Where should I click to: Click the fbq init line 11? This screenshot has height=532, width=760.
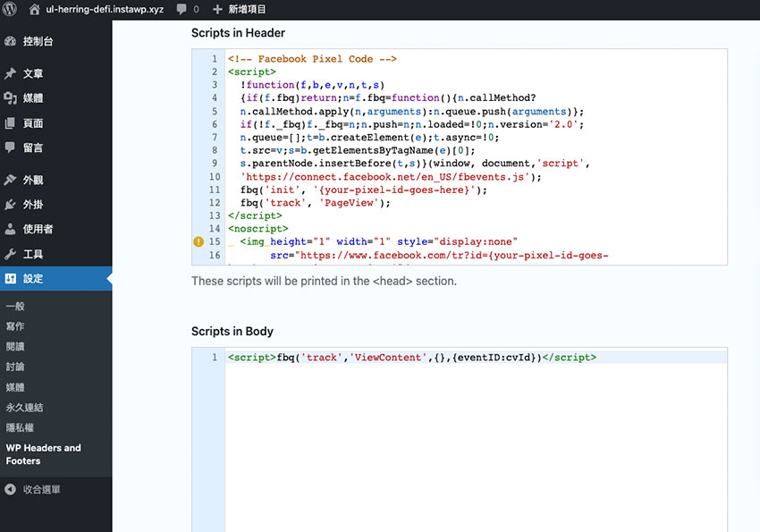point(364,190)
